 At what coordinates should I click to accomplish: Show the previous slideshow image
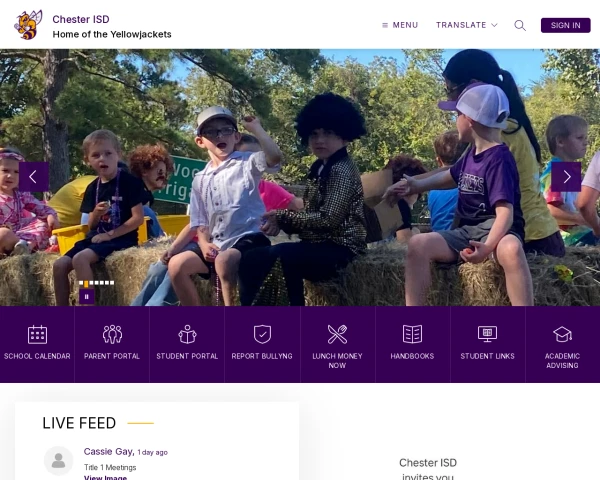[34, 177]
